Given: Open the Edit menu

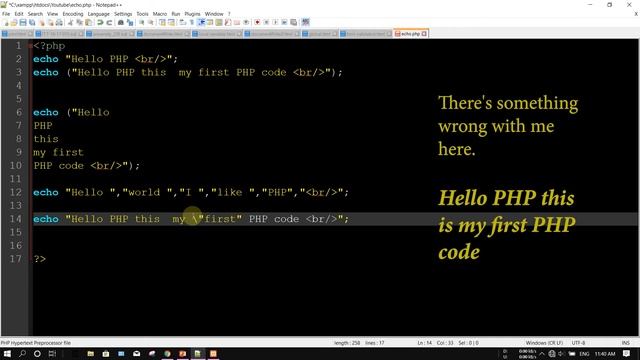Looking at the screenshot, I should [x=19, y=14].
